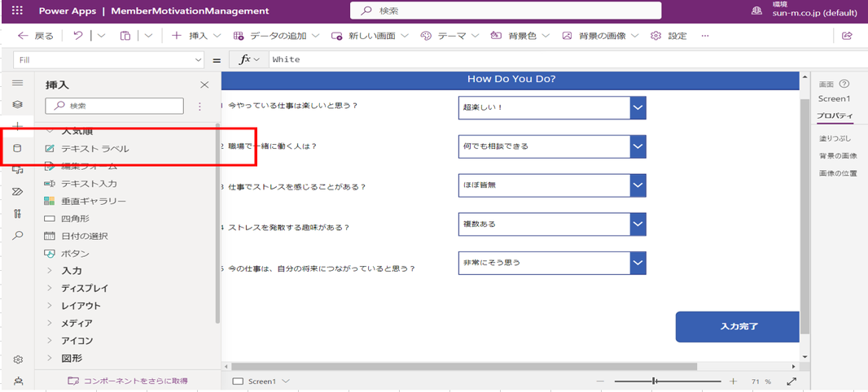Click the share icon in the toolbar
The image size is (868, 392).
point(847,36)
